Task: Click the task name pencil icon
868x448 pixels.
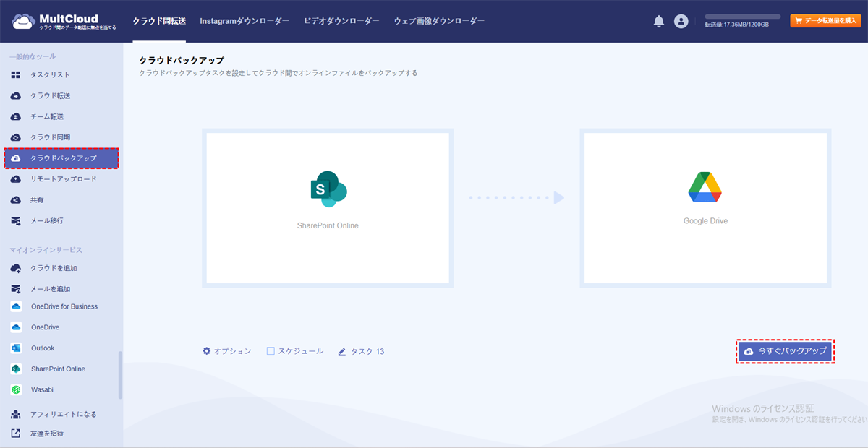Action: [x=342, y=352]
